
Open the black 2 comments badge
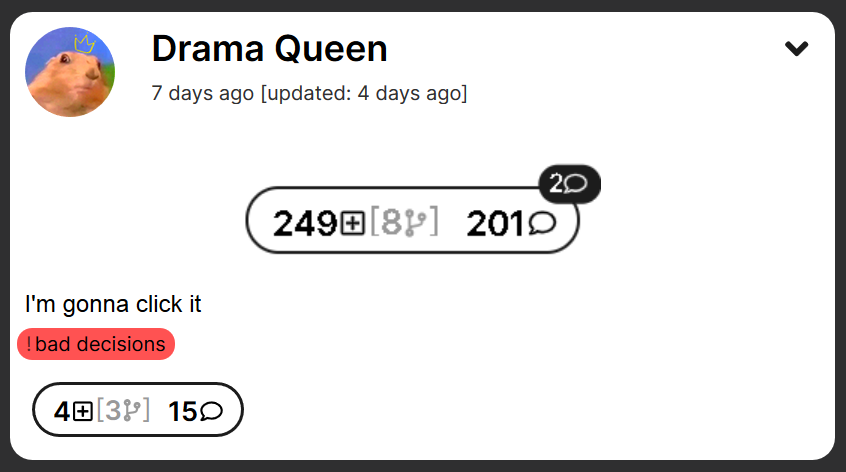pos(569,184)
